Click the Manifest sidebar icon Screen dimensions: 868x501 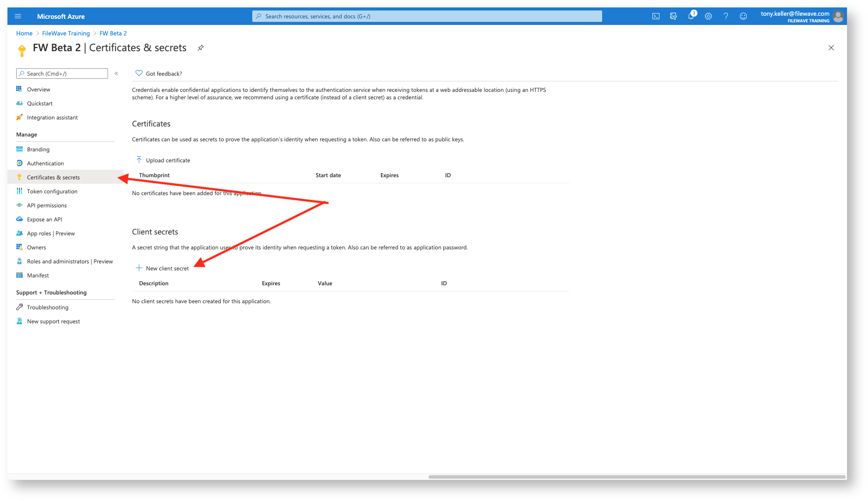tap(19, 275)
